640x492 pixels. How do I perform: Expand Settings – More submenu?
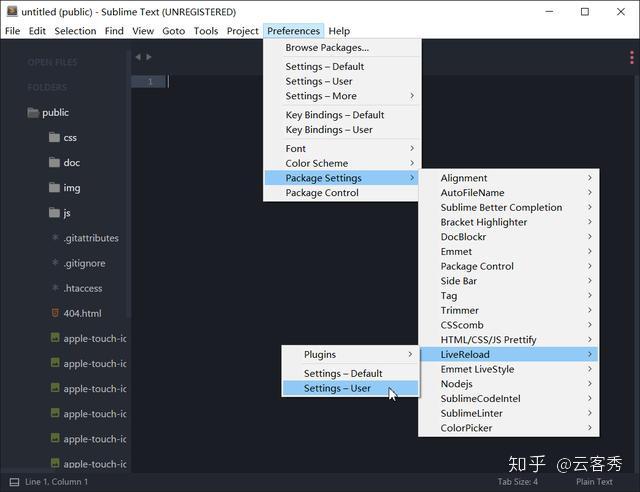tap(342, 96)
